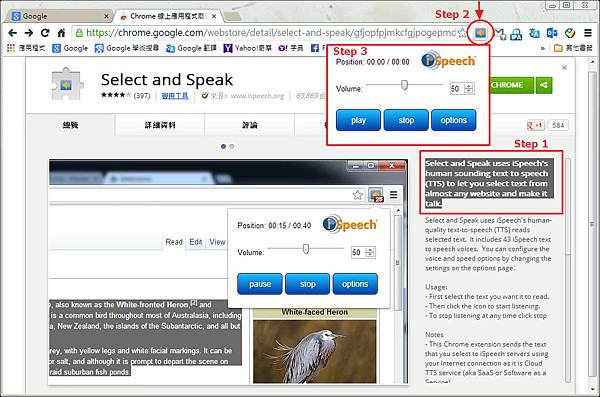Click the browser Forward arrow
Image resolution: width=600 pixels, height=397 pixels.
pos(29,33)
